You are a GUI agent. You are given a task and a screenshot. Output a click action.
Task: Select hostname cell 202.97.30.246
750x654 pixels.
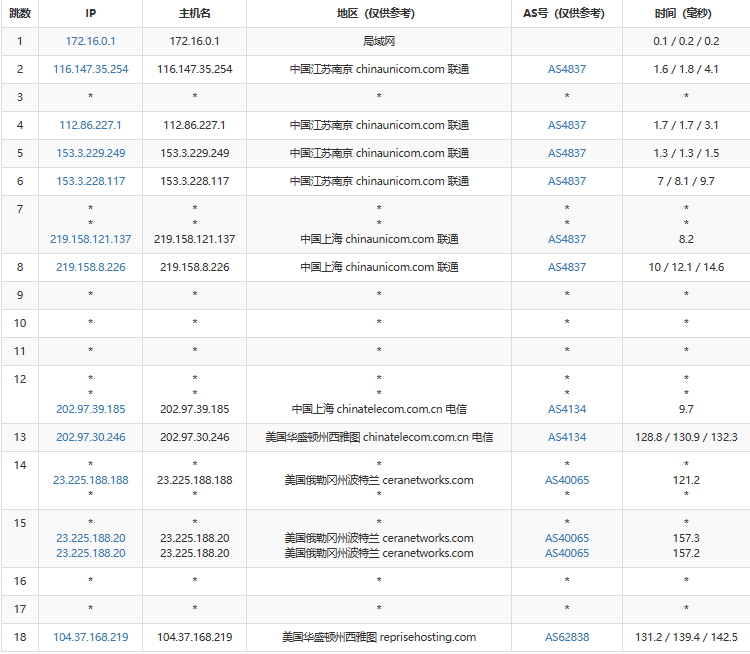pyautogui.click(x=195, y=437)
